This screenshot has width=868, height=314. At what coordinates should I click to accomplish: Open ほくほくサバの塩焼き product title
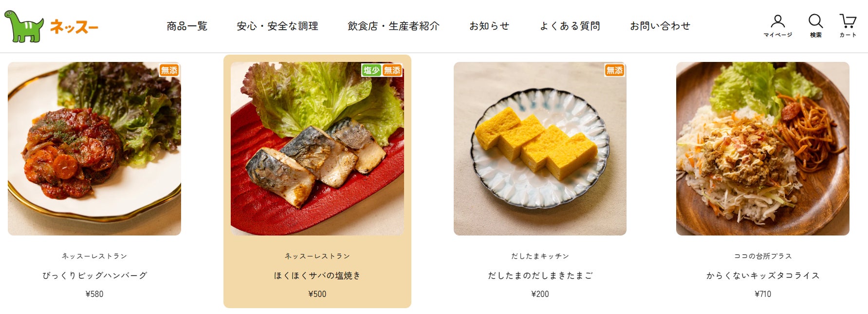pyautogui.click(x=317, y=275)
